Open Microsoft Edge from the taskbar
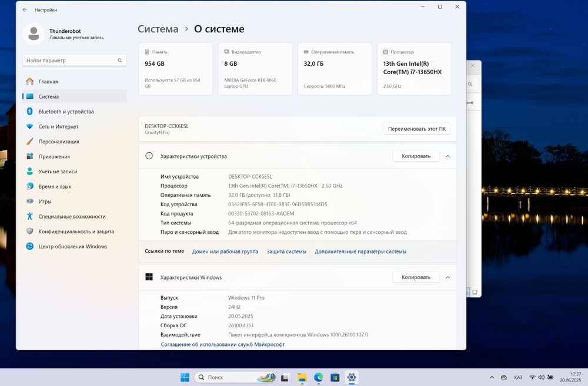588x386 pixels. [318, 377]
